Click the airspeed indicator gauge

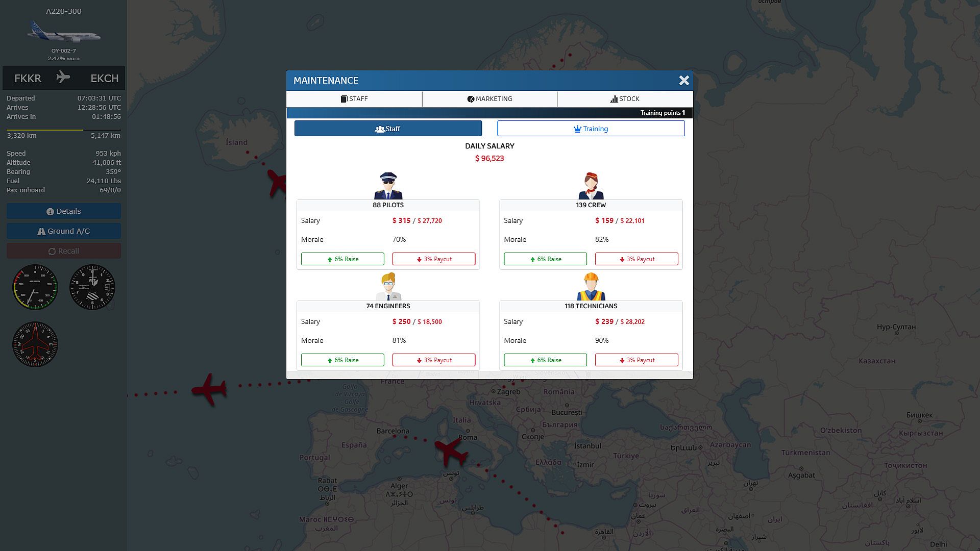35,287
